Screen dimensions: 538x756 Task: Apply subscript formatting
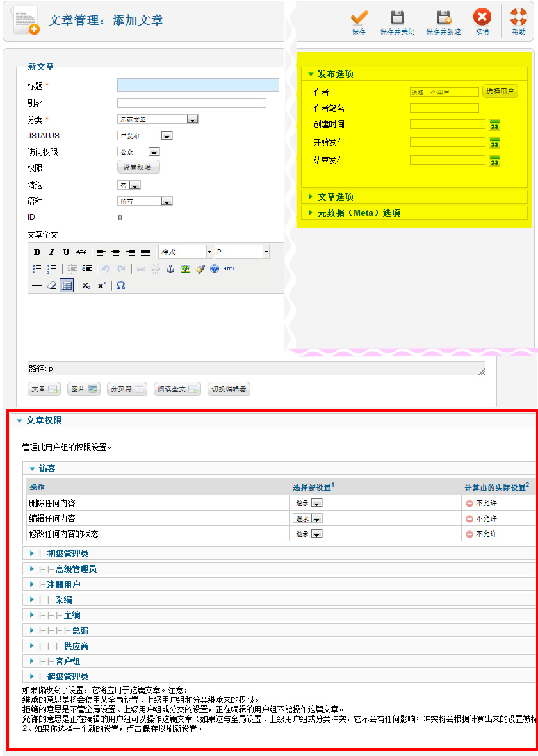click(x=86, y=286)
